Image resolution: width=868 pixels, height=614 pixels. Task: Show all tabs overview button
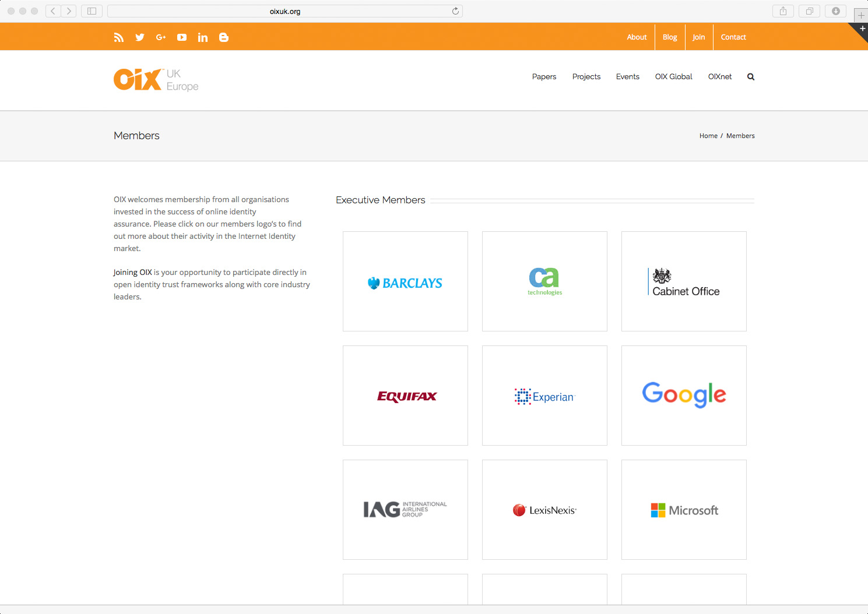[809, 11]
